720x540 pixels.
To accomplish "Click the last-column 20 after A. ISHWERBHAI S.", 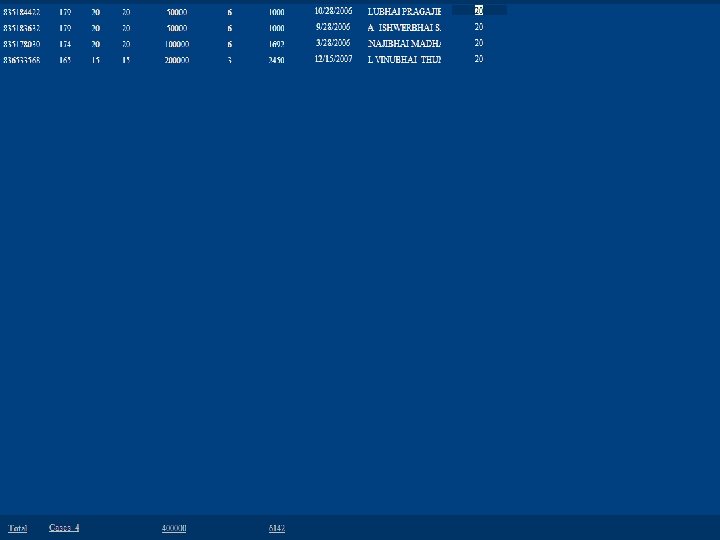I will tap(479, 27).
